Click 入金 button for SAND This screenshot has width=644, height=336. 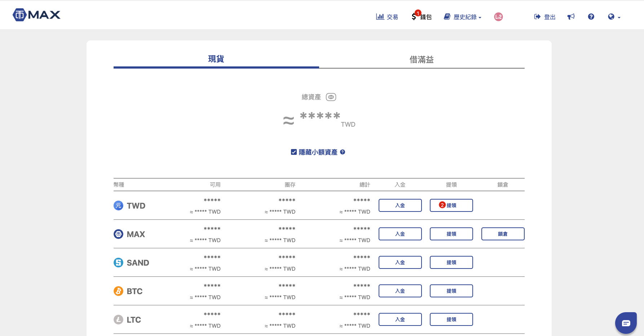pos(400,262)
